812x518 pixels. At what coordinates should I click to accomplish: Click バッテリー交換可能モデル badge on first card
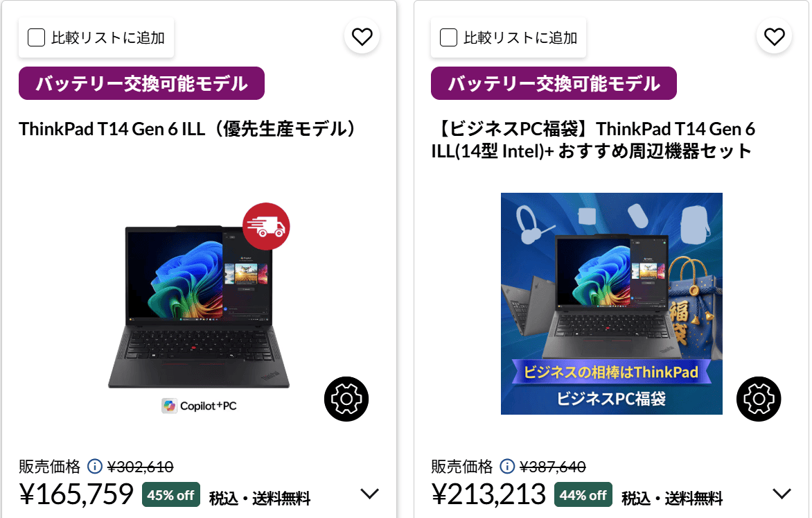coord(141,83)
